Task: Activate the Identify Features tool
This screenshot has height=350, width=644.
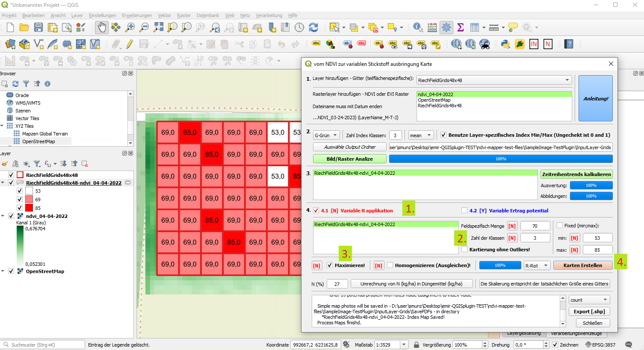Action: pyautogui.click(x=418, y=28)
